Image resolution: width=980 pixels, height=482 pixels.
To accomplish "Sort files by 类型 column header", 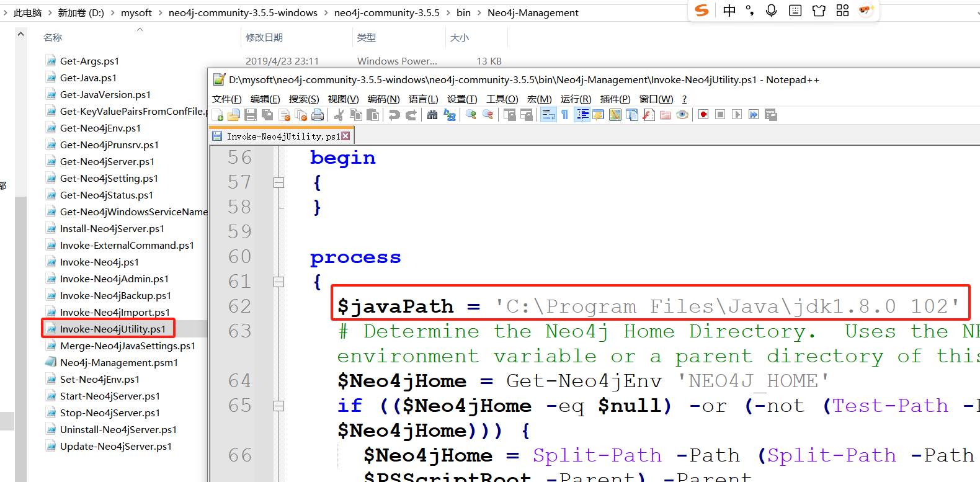I will tap(399, 37).
